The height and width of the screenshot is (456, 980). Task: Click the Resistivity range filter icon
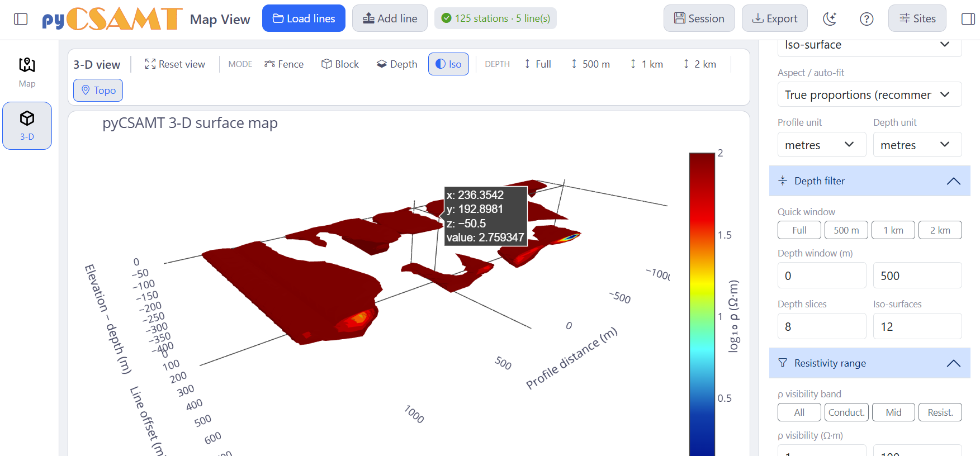point(783,363)
